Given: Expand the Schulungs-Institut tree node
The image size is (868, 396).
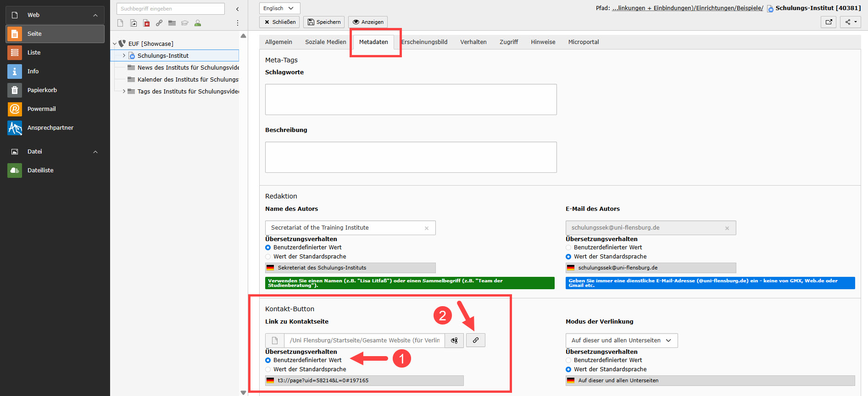Looking at the screenshot, I should 124,55.
